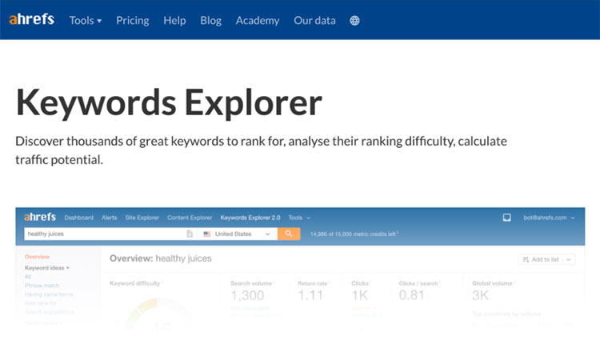Click the ahrefs logo in top navigation
The image size is (600, 364).
click(32, 19)
